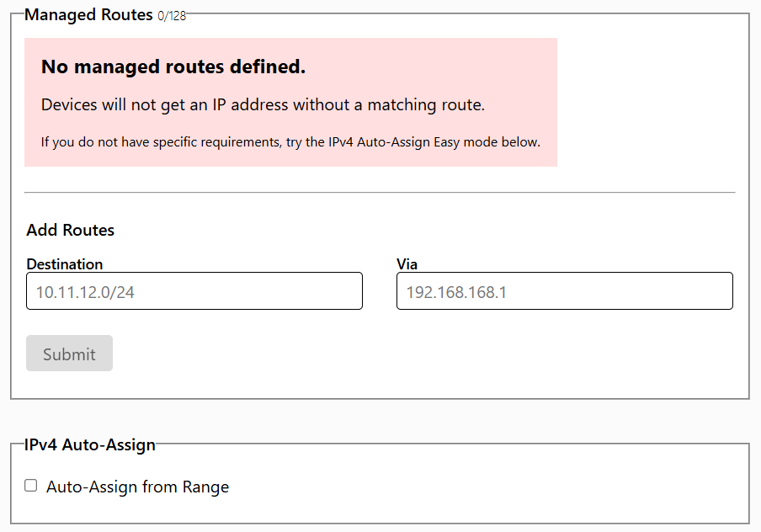Click the Devices will not get IP text
Viewport: 761px width, 532px height.
263,105
